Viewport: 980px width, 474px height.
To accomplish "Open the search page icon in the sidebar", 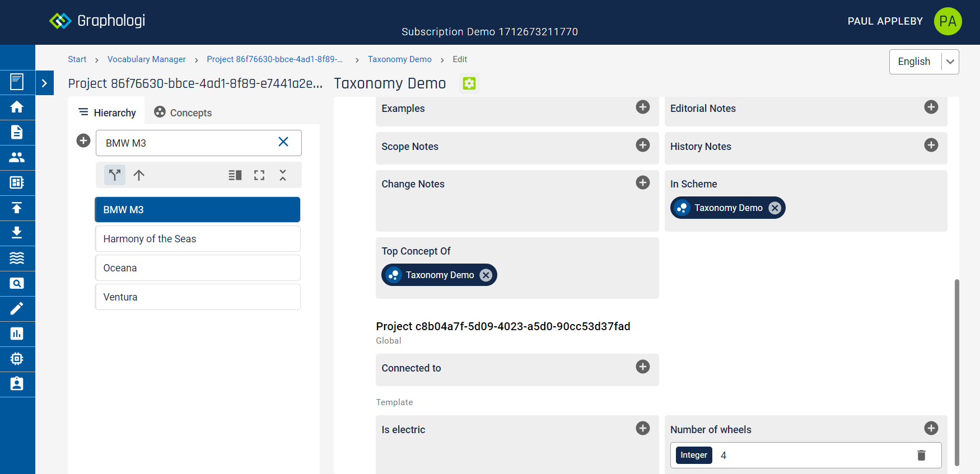I will (17, 283).
